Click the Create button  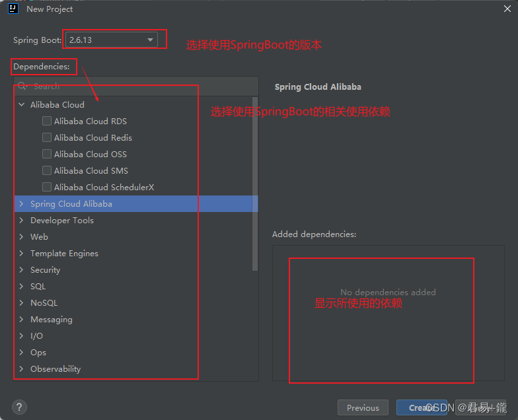pyautogui.click(x=422, y=408)
